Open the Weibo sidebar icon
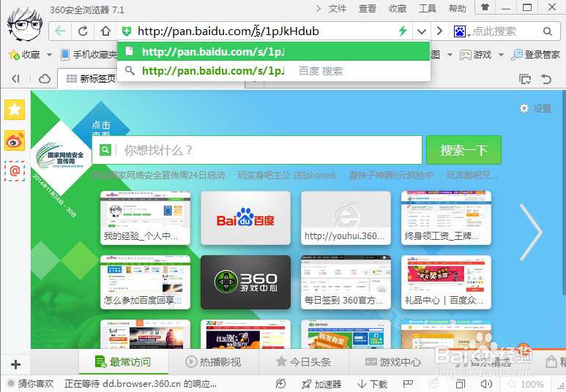Screen dimensions: 566x392 pyautogui.click(x=15, y=140)
